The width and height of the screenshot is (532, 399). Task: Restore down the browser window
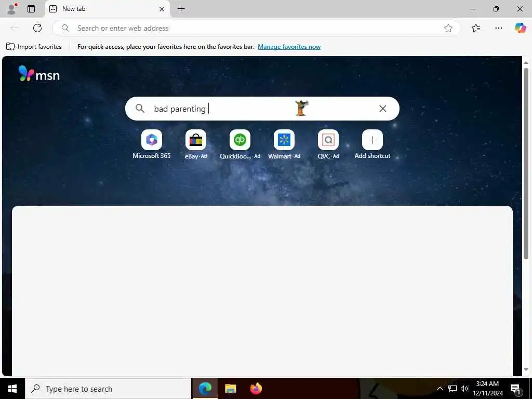(x=496, y=9)
